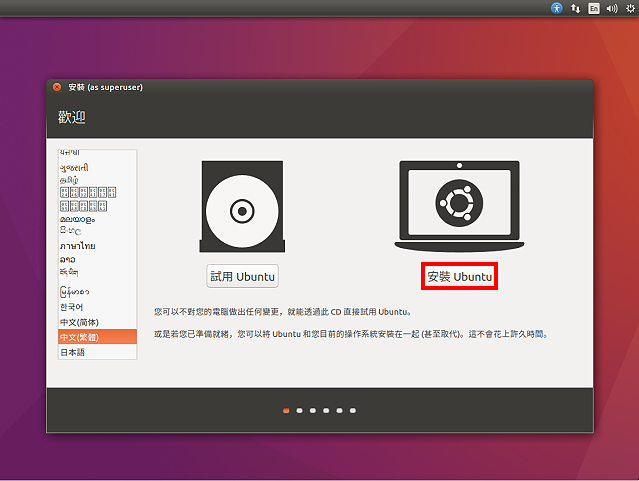
Task: Select ລາວ (Lao) in the language list
Action: pos(97,259)
